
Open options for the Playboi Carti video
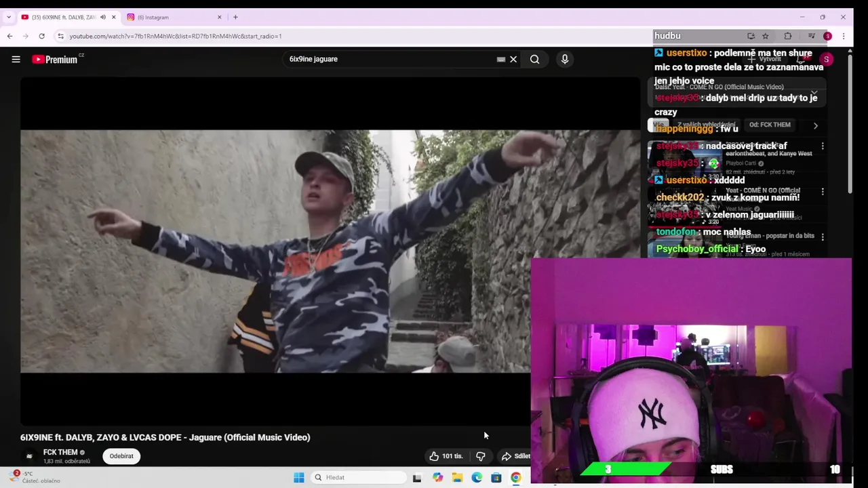point(823,146)
